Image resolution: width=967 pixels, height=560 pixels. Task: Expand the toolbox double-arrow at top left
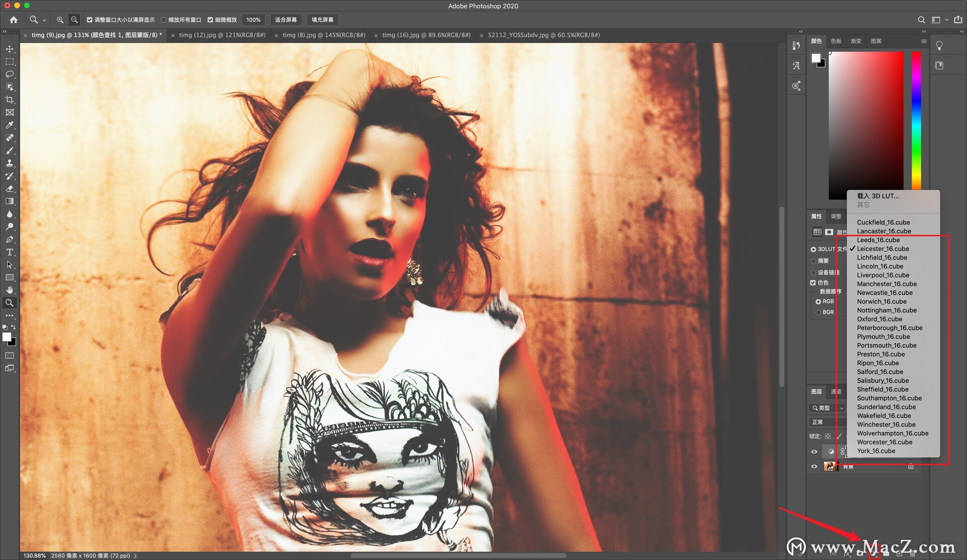(5, 31)
